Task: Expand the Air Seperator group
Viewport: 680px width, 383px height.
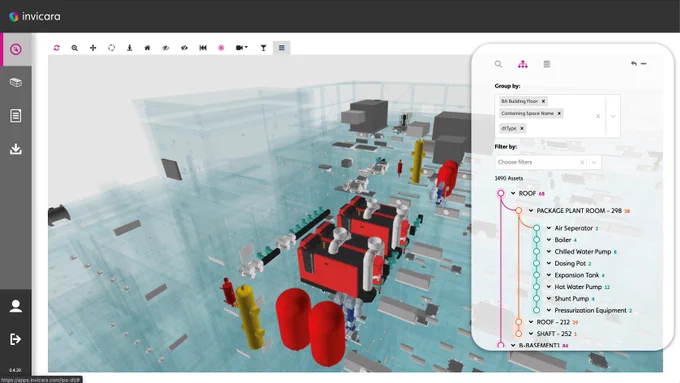Action: tap(549, 228)
